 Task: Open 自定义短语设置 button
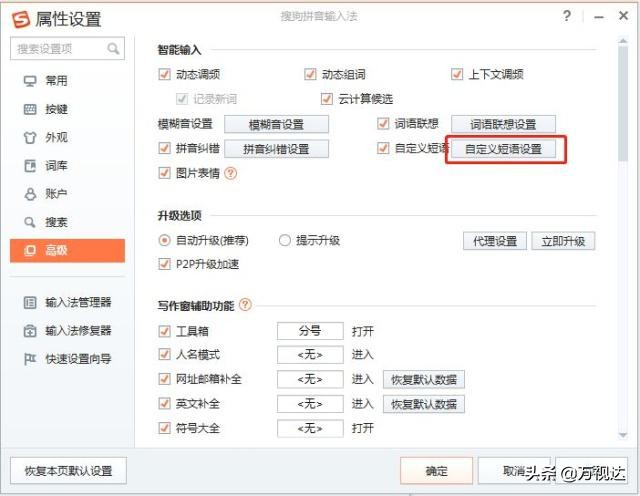coord(503,149)
